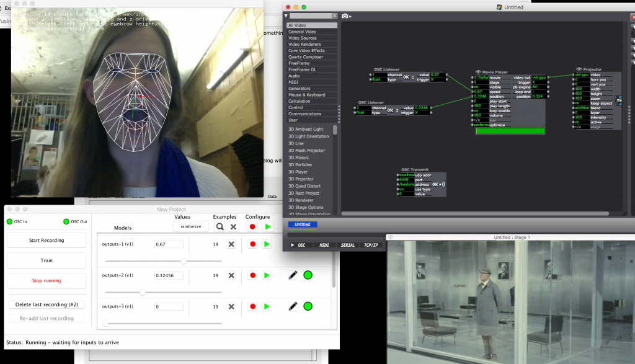Choose 3D Particles actor
This screenshot has width=635, height=364.
click(x=300, y=165)
